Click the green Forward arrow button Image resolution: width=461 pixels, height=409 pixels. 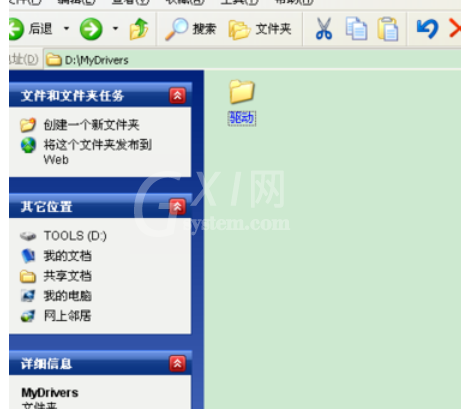pos(91,29)
